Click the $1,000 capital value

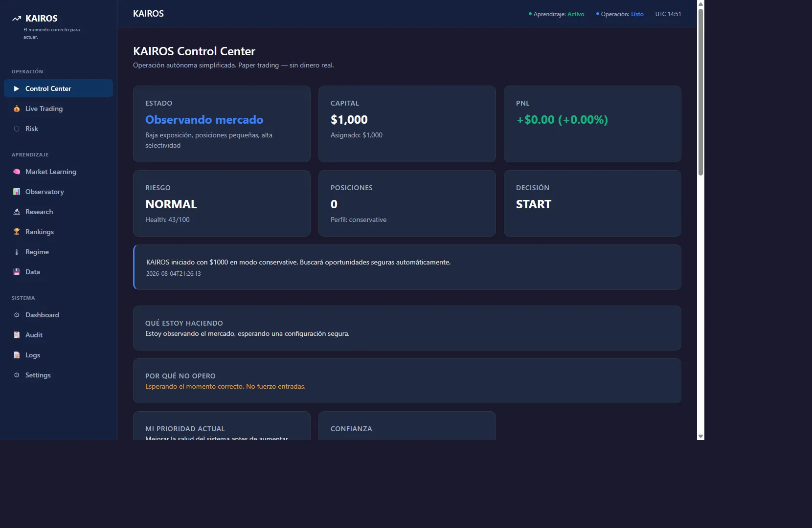click(x=349, y=120)
